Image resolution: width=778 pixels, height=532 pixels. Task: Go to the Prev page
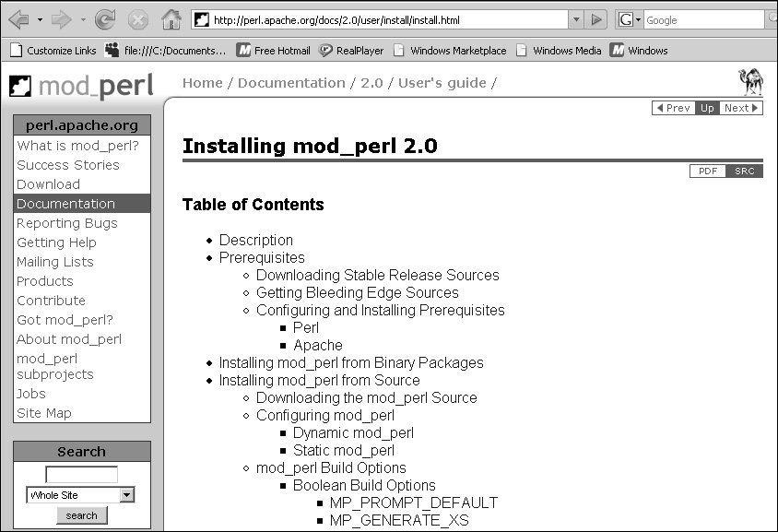pyautogui.click(x=674, y=108)
